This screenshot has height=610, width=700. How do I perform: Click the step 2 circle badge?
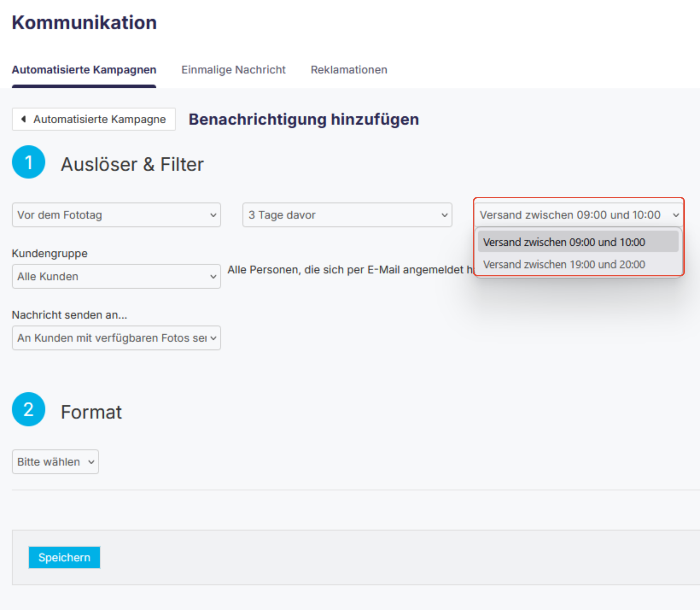pyautogui.click(x=29, y=409)
